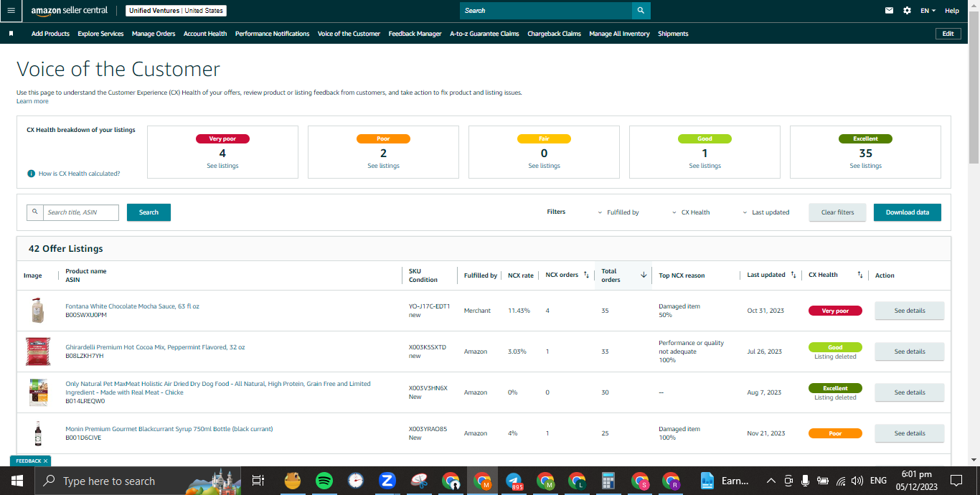
Task: Click the orange Poor badge in Monin row
Action: (x=835, y=433)
